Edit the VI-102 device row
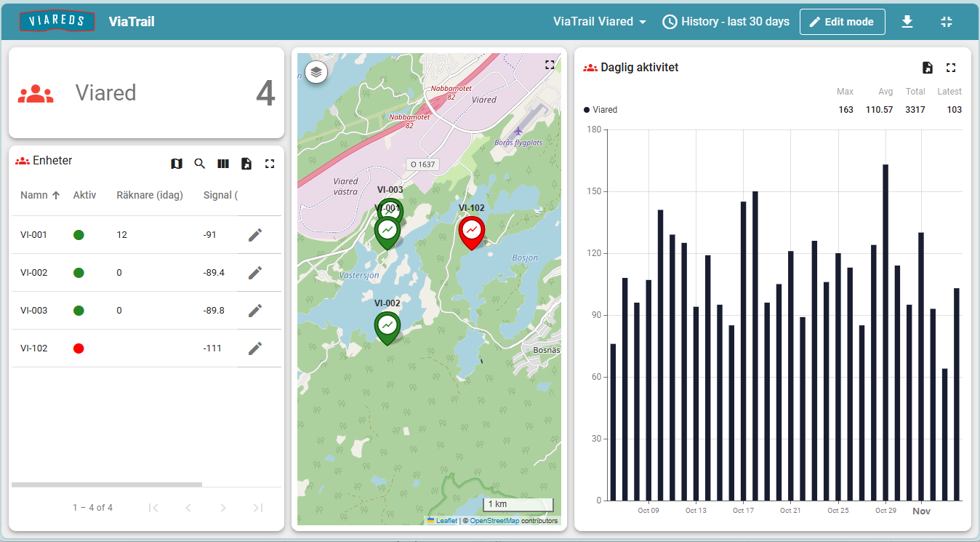 (254, 348)
